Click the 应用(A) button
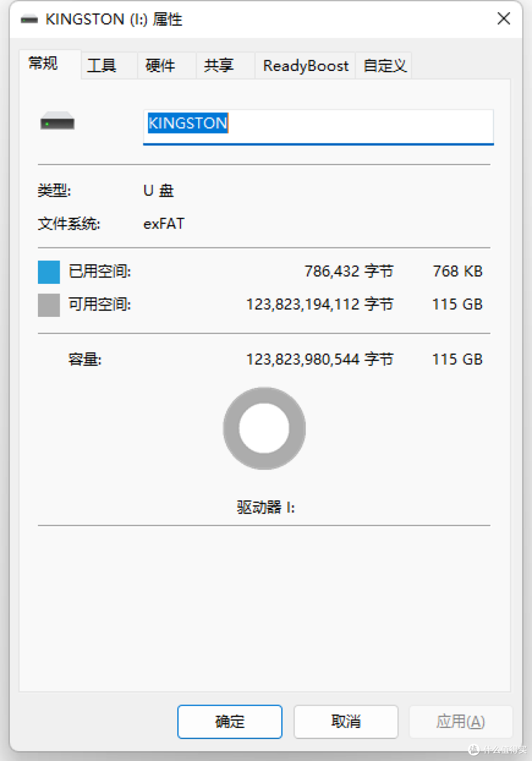Viewport: 532px width, 761px height. point(461,722)
